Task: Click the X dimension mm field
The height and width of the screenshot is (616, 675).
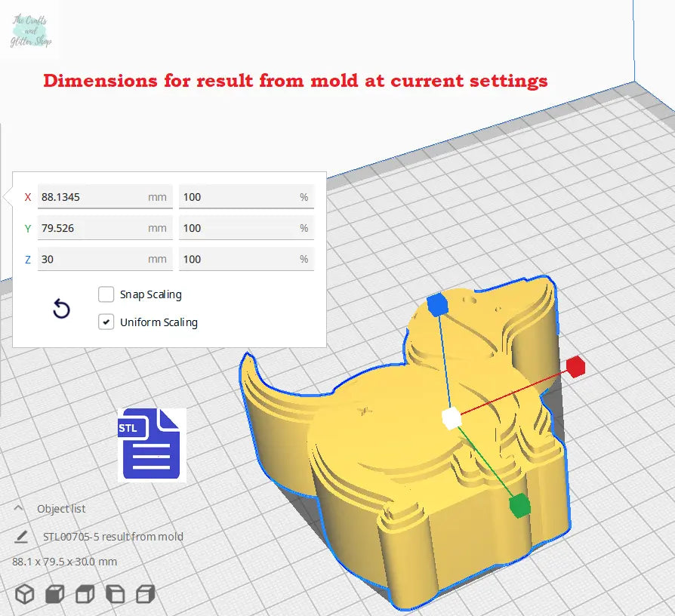Action: [94, 197]
